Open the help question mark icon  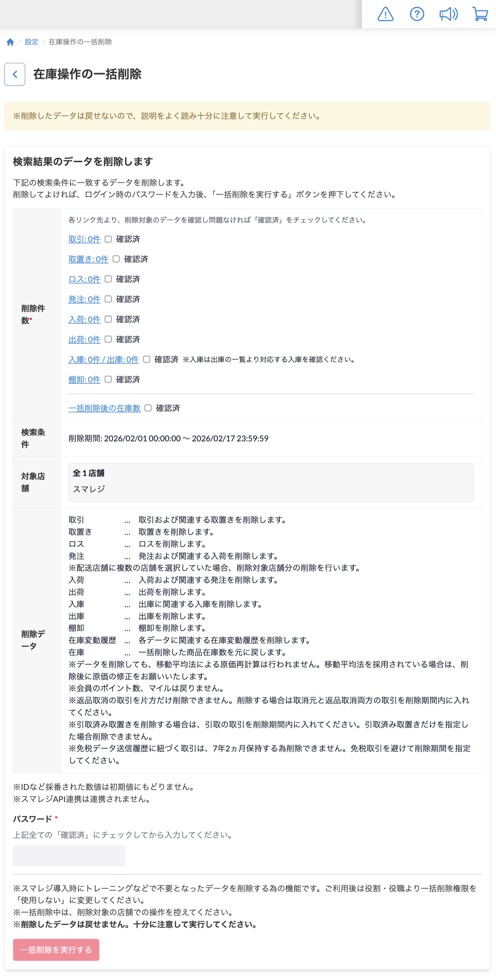point(417,14)
